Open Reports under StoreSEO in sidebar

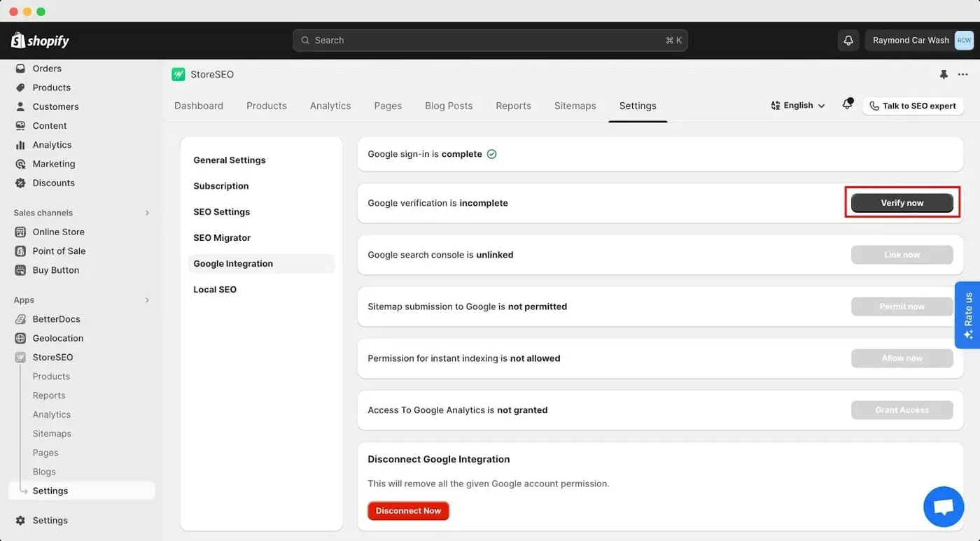point(49,395)
